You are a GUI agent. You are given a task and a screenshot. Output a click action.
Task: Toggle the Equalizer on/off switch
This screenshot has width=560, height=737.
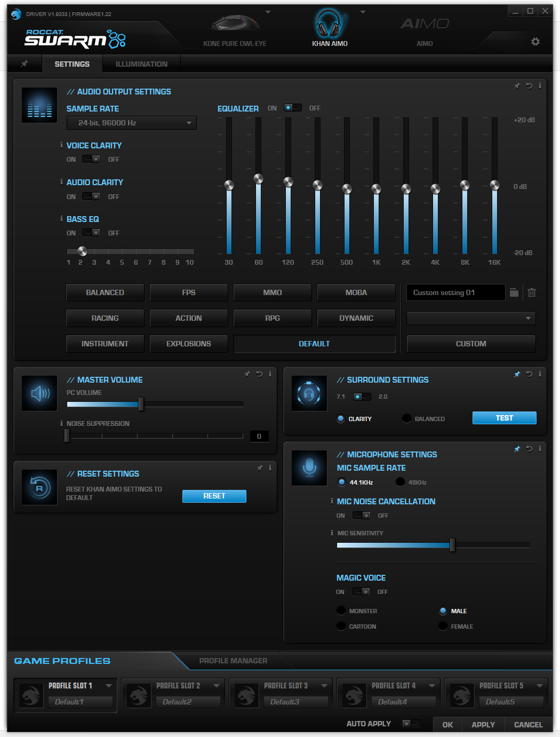[293, 108]
